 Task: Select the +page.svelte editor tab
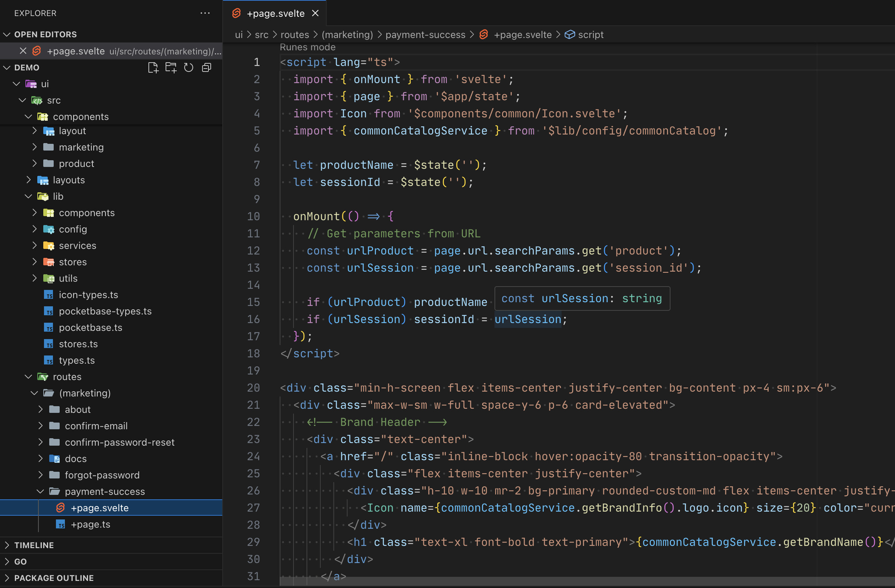click(274, 13)
